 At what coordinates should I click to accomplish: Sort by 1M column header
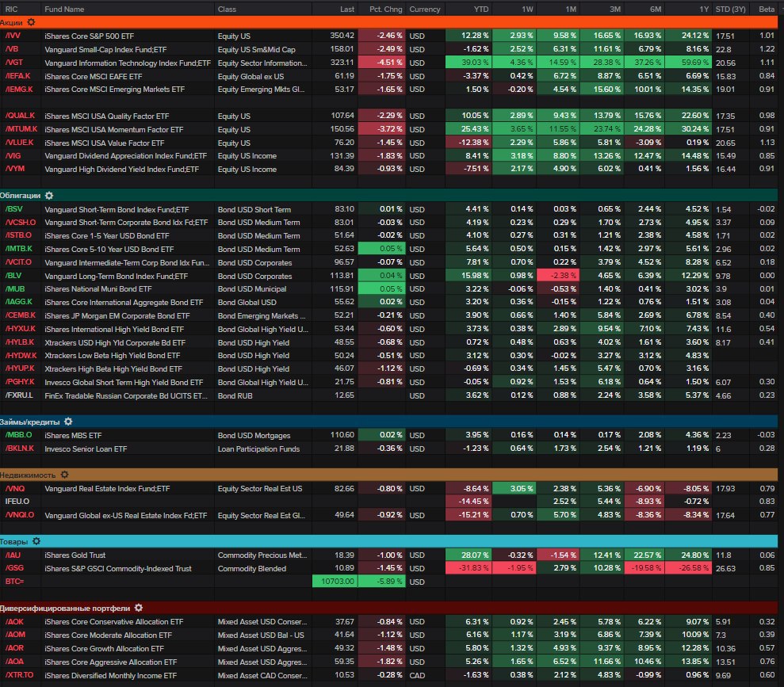tap(571, 9)
